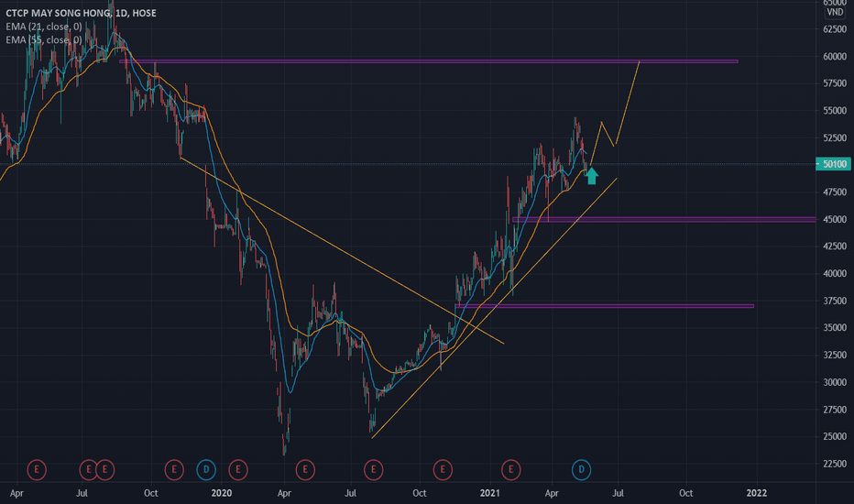Click the 22500 price axis label
This screenshot has height=504, width=854.
click(x=835, y=464)
